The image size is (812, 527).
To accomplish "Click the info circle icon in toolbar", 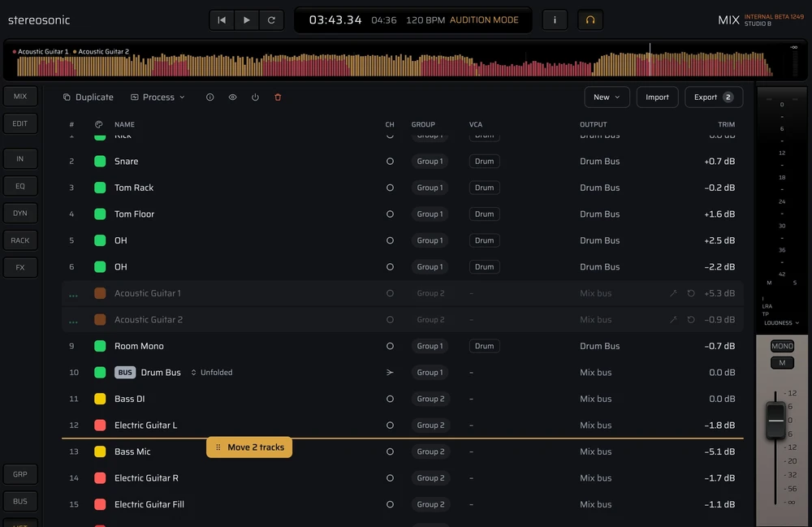I will 209,97.
